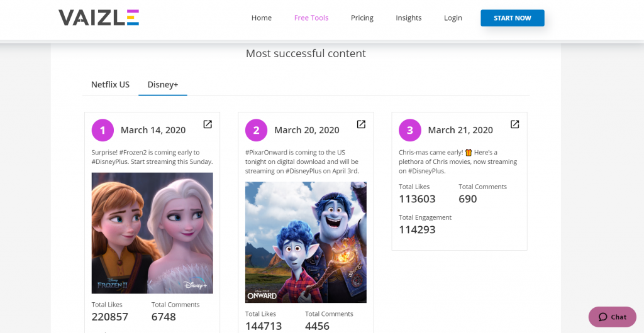Viewport: 644px width, 333px height.
Task: Click the START NOW button
Action: click(x=513, y=18)
